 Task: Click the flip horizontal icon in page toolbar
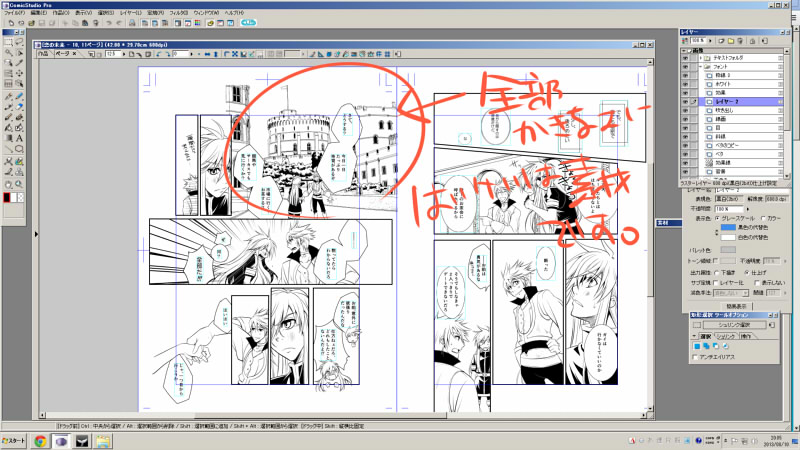pos(208,54)
